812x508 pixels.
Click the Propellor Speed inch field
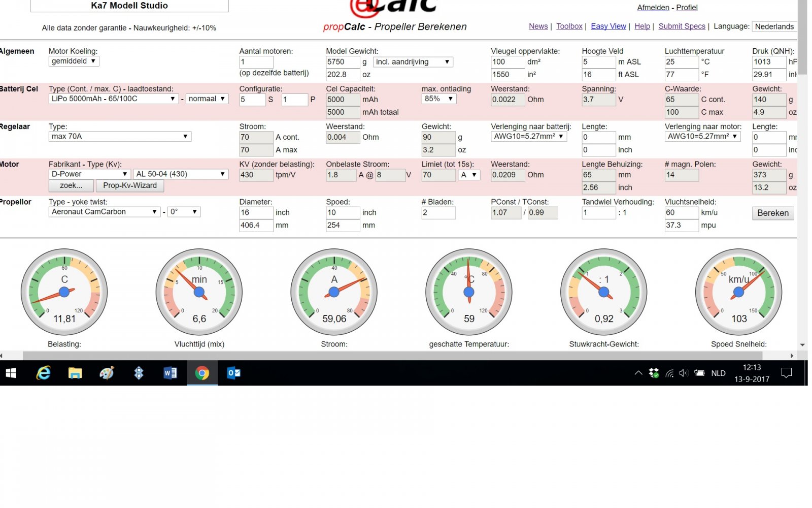click(x=343, y=213)
